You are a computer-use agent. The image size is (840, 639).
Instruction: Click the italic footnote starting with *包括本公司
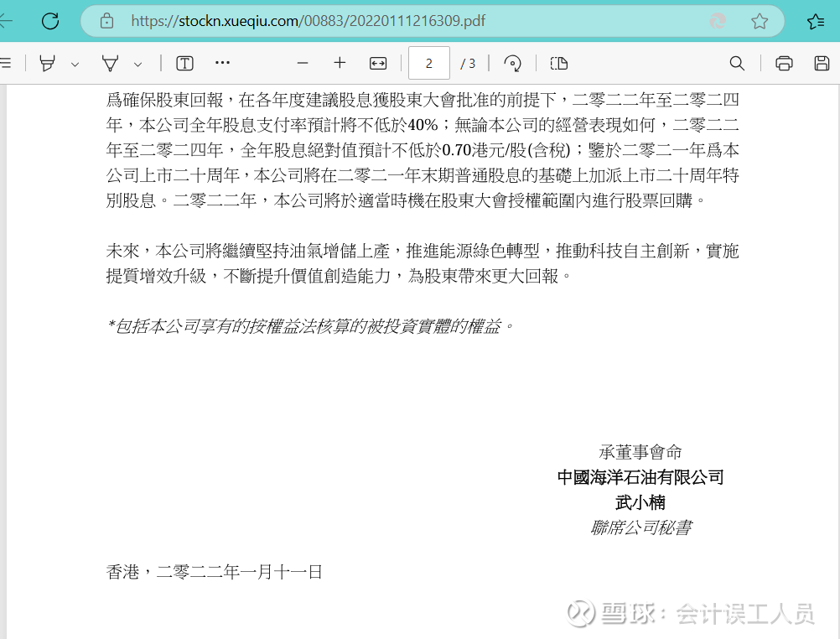tap(310, 326)
